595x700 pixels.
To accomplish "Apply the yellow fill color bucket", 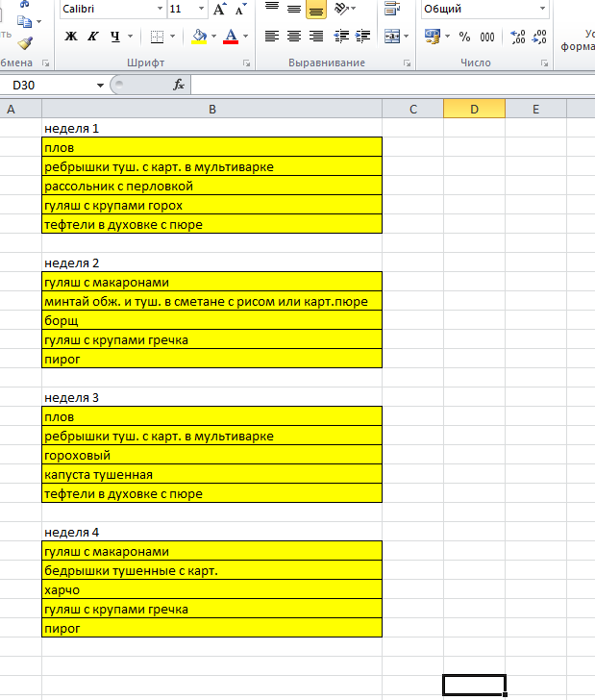I will pyautogui.click(x=199, y=37).
